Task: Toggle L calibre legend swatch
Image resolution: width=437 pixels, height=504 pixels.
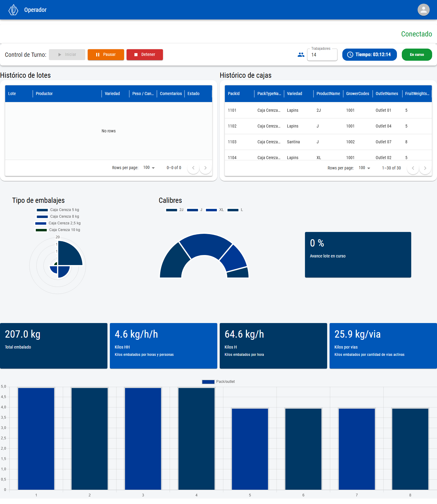Action: [x=233, y=210]
